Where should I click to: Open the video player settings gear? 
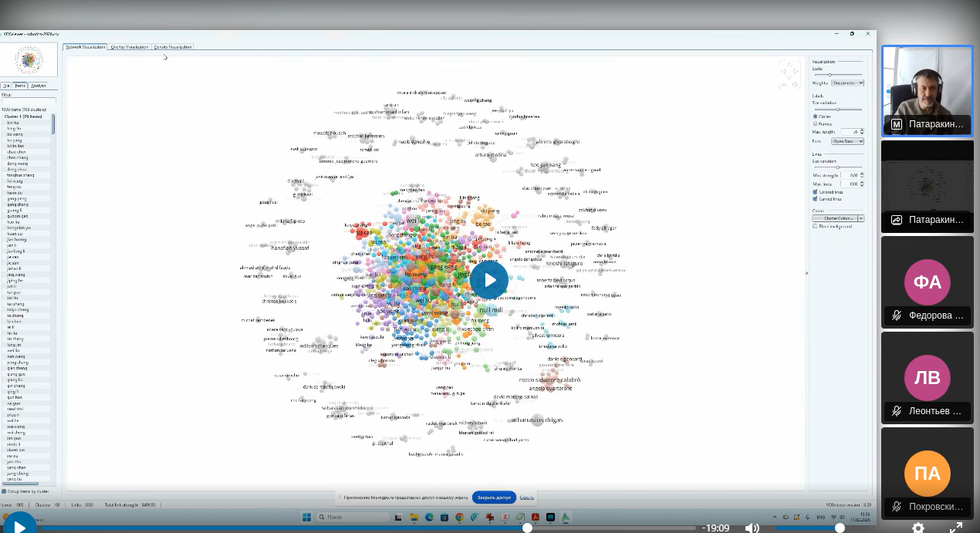(917, 528)
